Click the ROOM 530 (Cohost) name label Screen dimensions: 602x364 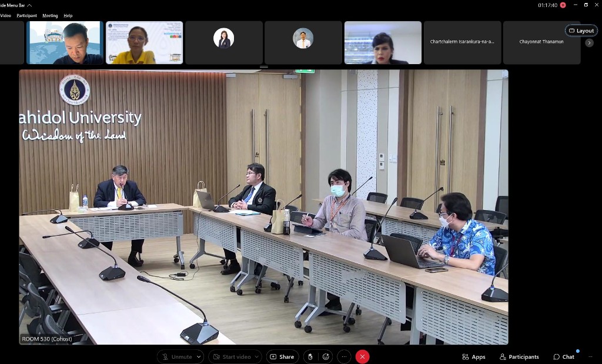pos(47,339)
